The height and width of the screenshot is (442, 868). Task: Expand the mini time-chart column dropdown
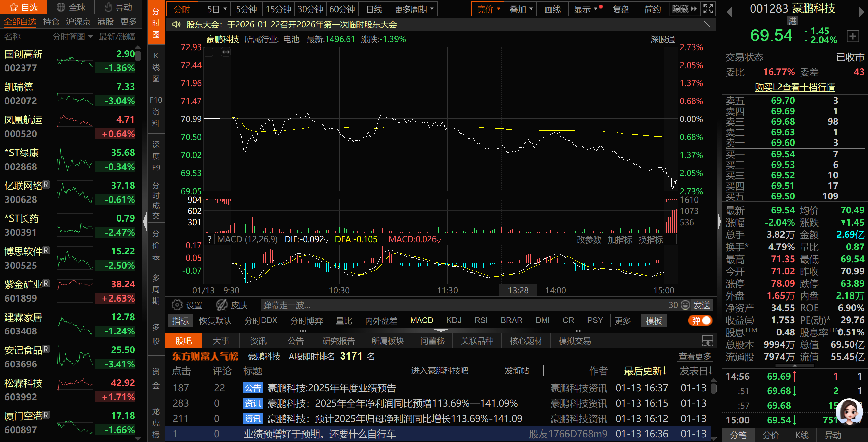coord(90,37)
